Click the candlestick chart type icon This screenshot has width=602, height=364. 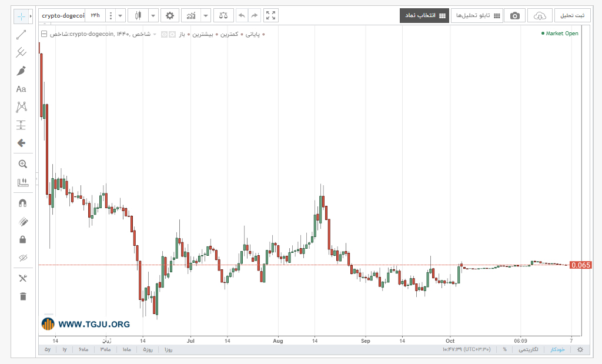(138, 16)
